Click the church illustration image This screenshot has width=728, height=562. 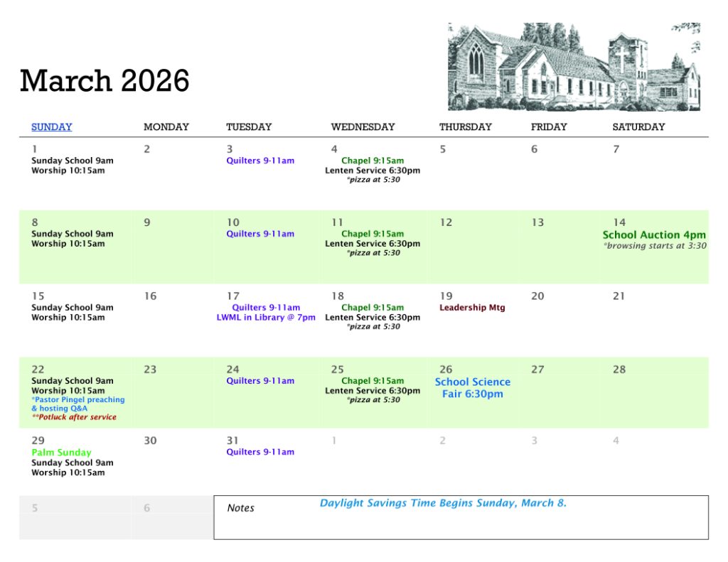pyautogui.click(x=574, y=67)
